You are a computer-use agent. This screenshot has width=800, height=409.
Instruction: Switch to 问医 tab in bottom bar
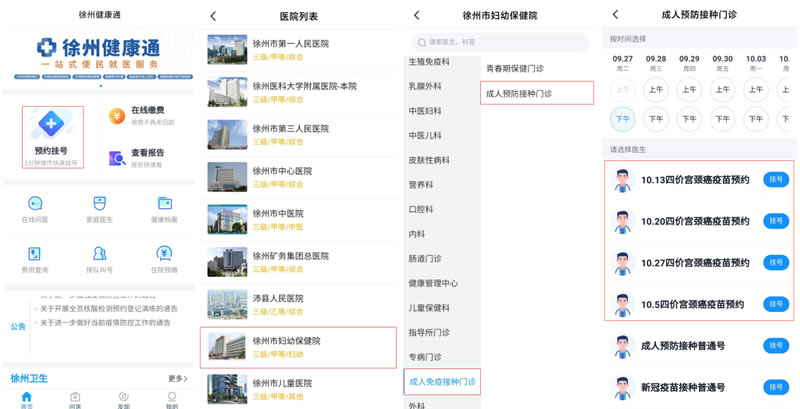point(75,400)
